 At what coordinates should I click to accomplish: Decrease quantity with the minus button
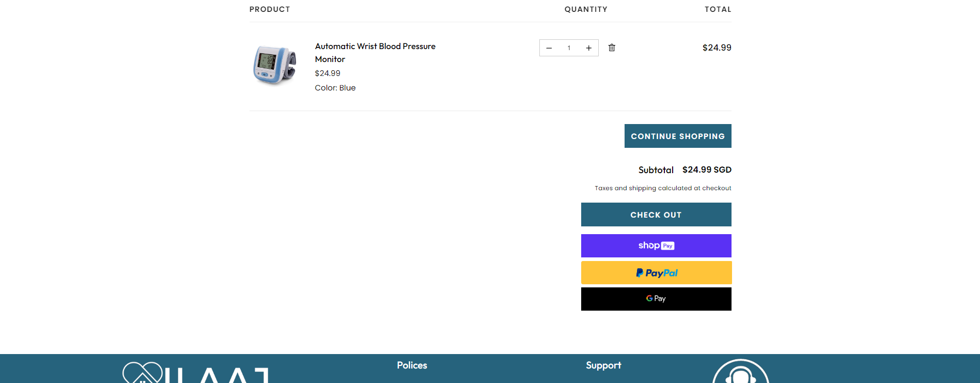pyautogui.click(x=549, y=48)
